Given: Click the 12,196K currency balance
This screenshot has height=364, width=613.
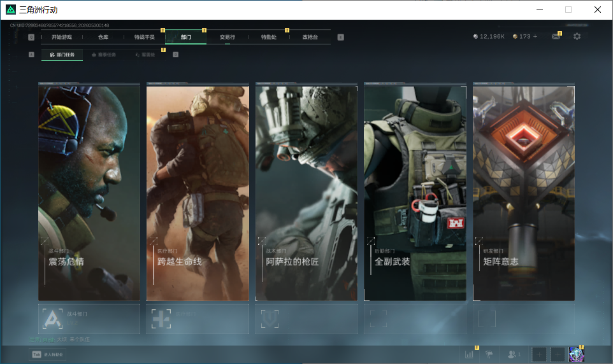Looking at the screenshot, I should coord(489,36).
